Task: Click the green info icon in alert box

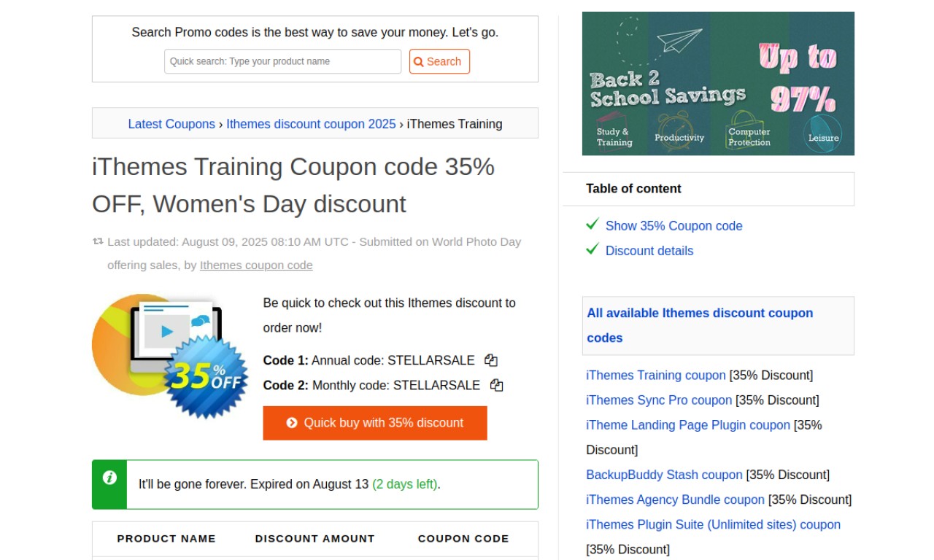Action: [x=109, y=478]
